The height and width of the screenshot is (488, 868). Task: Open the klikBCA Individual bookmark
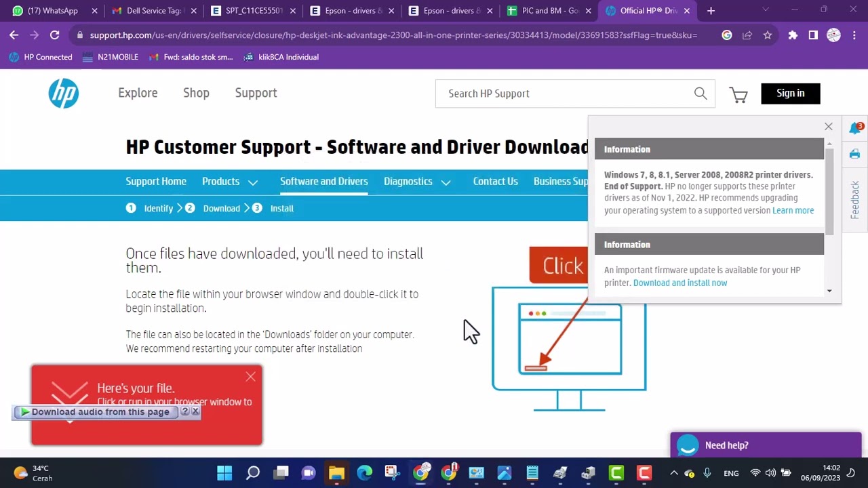281,57
